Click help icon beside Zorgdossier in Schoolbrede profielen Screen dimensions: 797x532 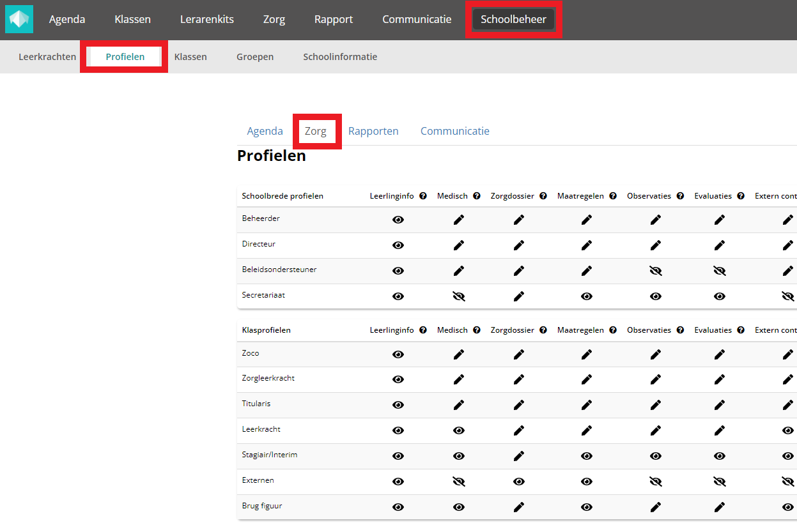543,196
